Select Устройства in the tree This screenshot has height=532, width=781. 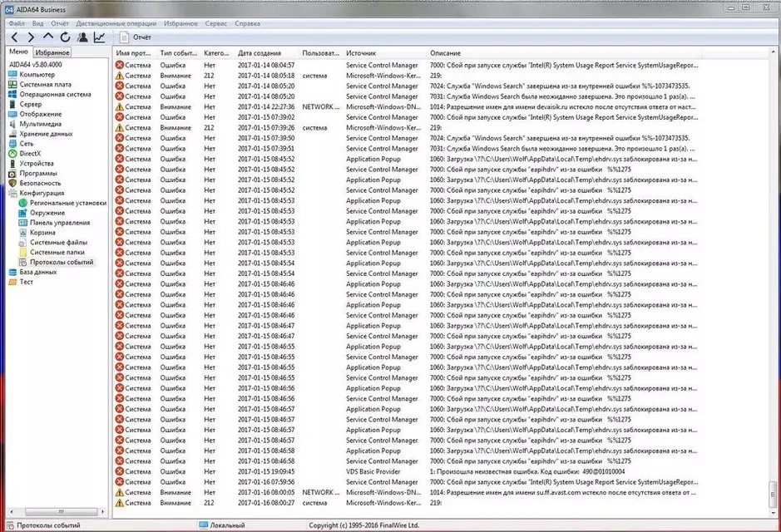37,163
